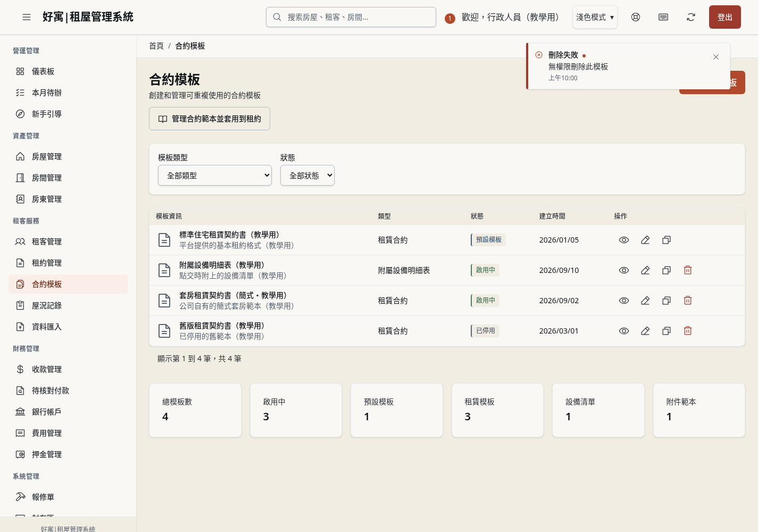Select 合約模板 sidebar item
This screenshot has width=766, height=532.
[x=68, y=284]
